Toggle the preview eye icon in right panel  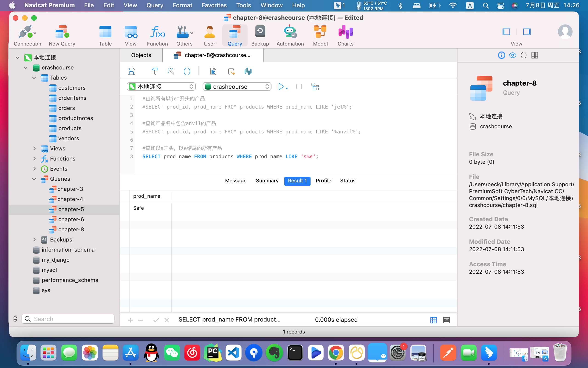tap(513, 55)
